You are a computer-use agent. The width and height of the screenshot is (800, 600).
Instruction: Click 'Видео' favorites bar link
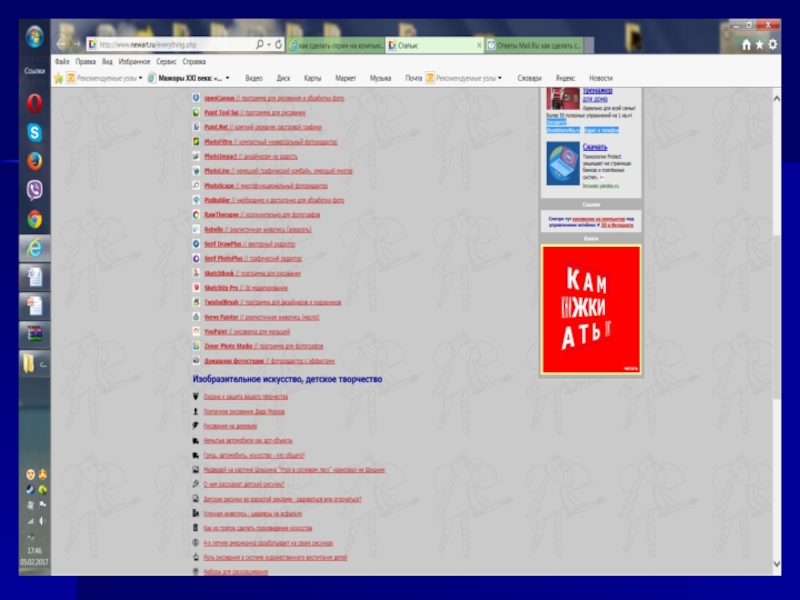click(254, 78)
